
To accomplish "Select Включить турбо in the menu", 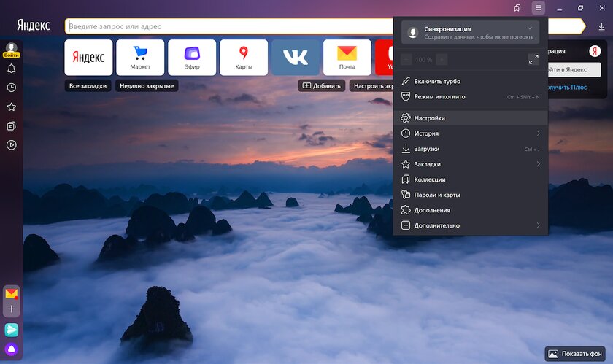I will (470, 81).
